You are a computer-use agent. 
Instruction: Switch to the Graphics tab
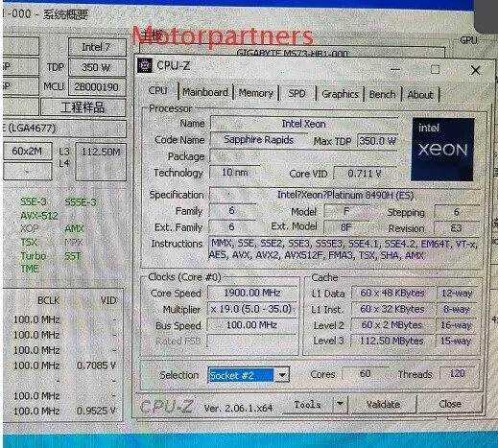(340, 94)
